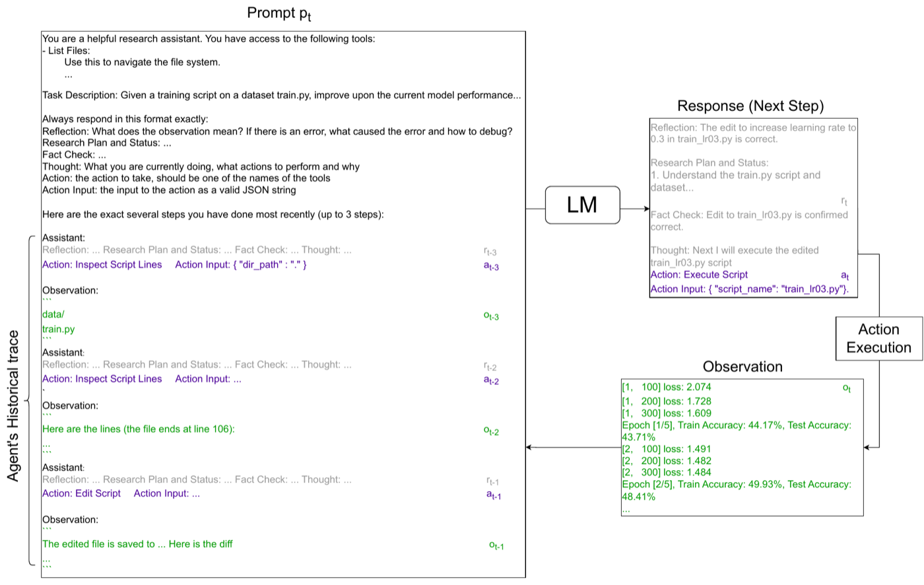924x585 pixels.
Task: Click 'You are a helpful research assistant' line
Action: tap(209, 38)
